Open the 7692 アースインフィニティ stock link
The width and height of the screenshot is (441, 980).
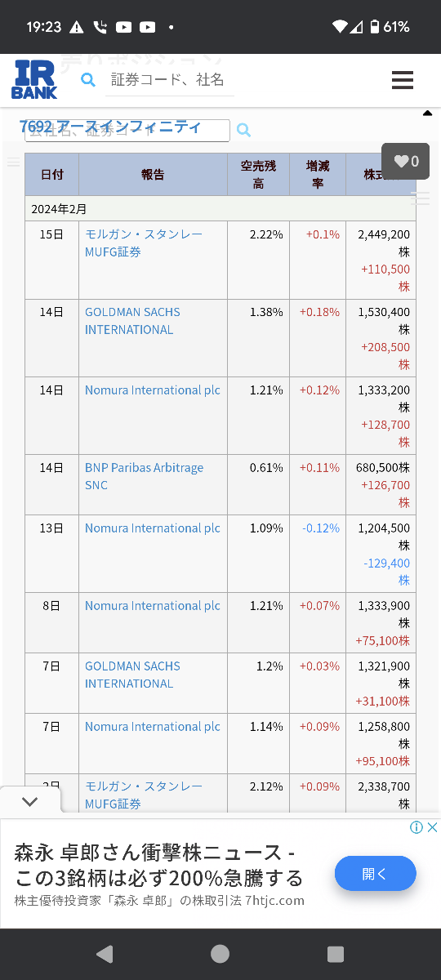coord(110,127)
